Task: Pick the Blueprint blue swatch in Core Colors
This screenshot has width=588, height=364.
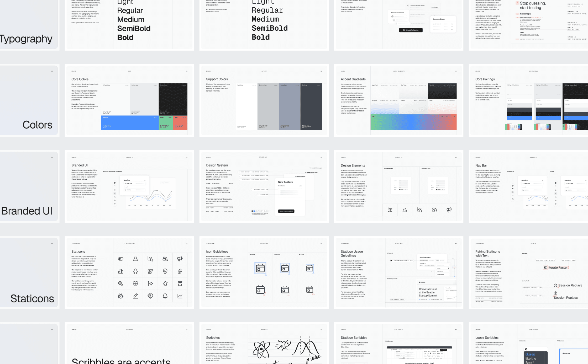Action: tap(130, 123)
